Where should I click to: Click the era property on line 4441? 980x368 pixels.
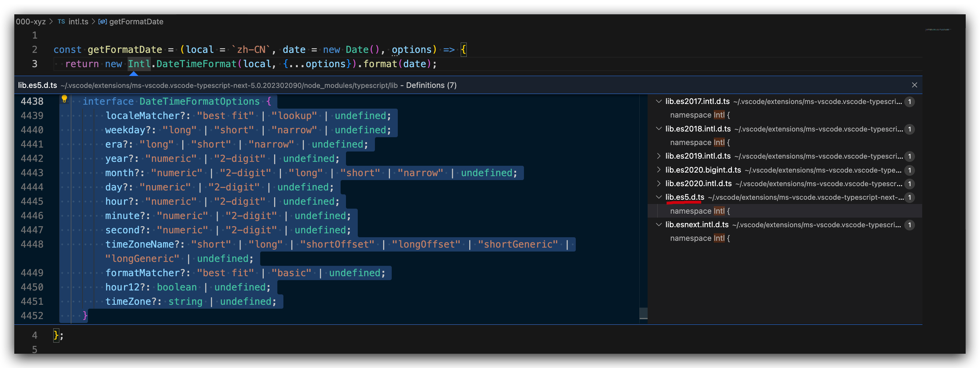point(114,144)
